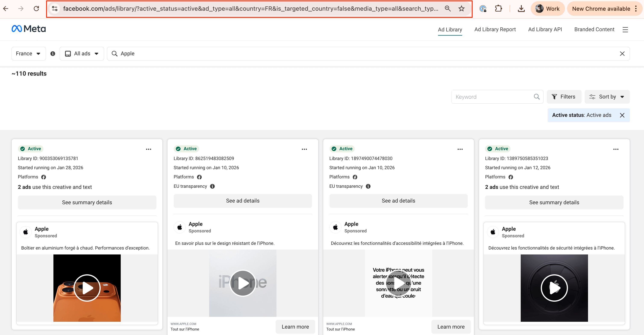Click the info icon beside France selector
Screen dimensions: 644x335
53,53
